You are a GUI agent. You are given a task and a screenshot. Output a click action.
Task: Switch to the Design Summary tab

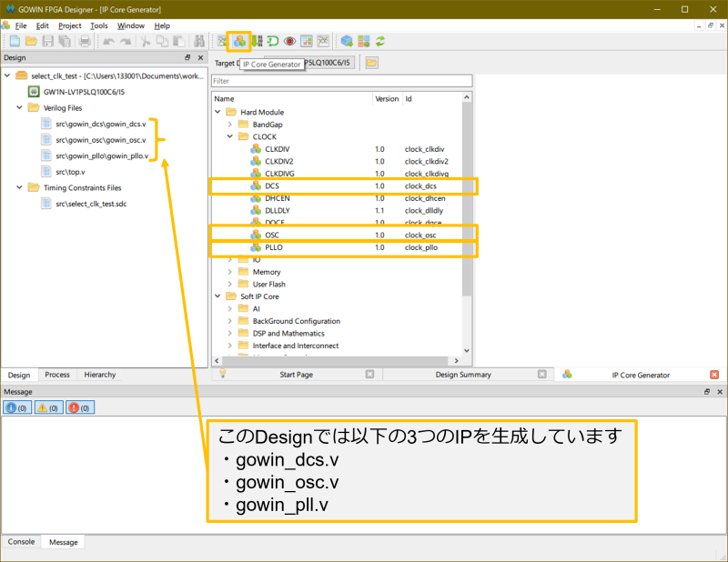pos(463,375)
